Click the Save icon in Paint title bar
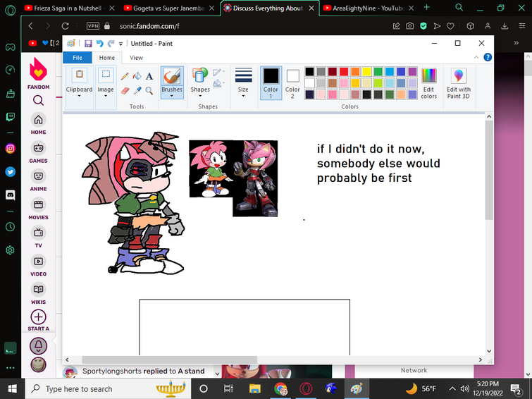Screen dimensions: 532x399 click(x=88, y=44)
